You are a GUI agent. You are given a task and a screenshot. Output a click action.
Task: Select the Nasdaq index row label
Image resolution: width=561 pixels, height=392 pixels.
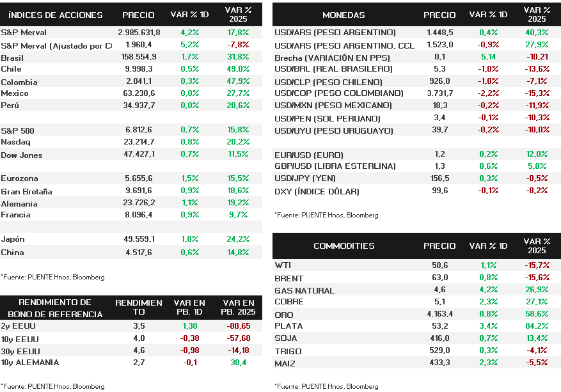pyautogui.click(x=15, y=142)
